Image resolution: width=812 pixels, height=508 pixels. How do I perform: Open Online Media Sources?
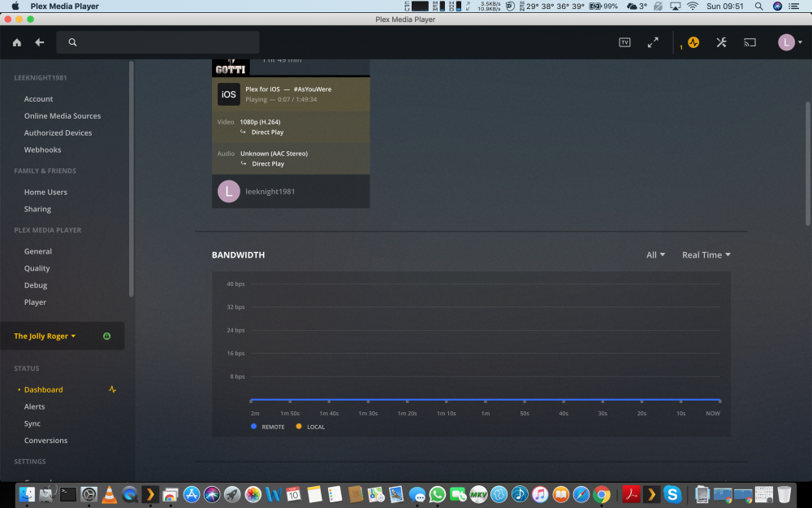click(63, 116)
